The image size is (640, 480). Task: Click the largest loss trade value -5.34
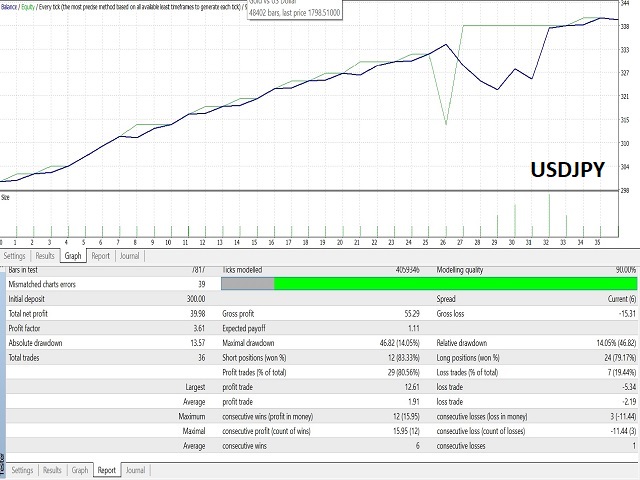[x=629, y=387]
